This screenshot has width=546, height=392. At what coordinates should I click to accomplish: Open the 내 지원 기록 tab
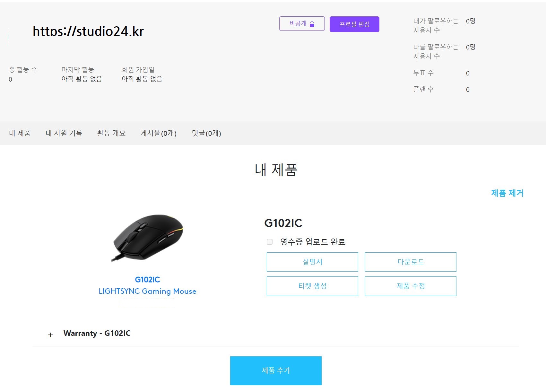(x=64, y=133)
